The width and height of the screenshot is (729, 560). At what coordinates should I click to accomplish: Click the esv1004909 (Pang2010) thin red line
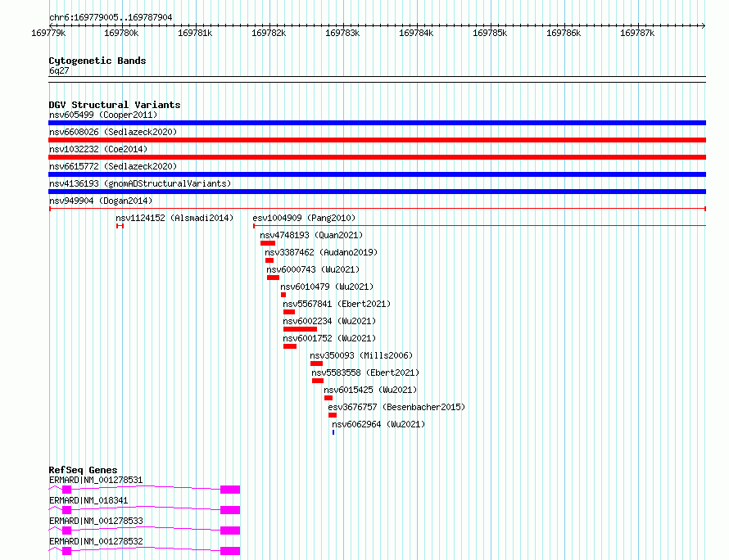point(479,226)
